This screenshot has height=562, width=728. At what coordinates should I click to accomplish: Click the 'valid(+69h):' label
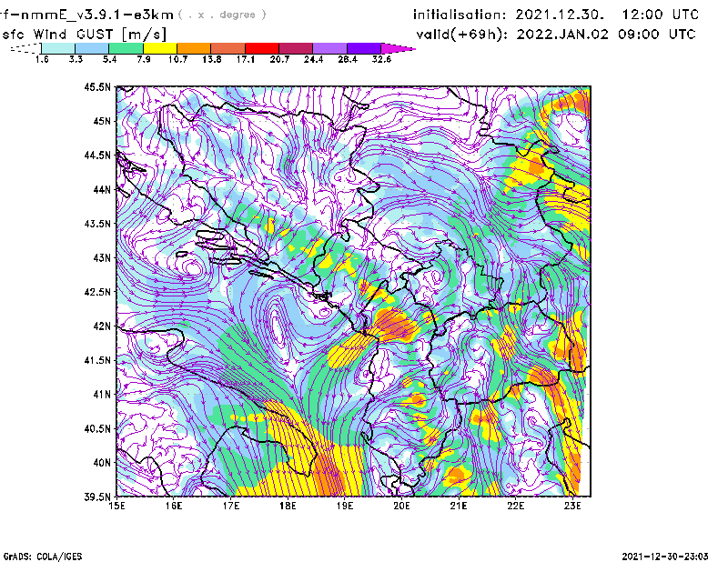coord(463,35)
